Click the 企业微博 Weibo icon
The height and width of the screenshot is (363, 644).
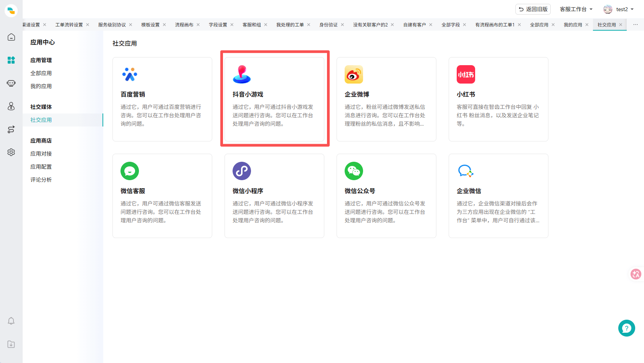pos(354,74)
